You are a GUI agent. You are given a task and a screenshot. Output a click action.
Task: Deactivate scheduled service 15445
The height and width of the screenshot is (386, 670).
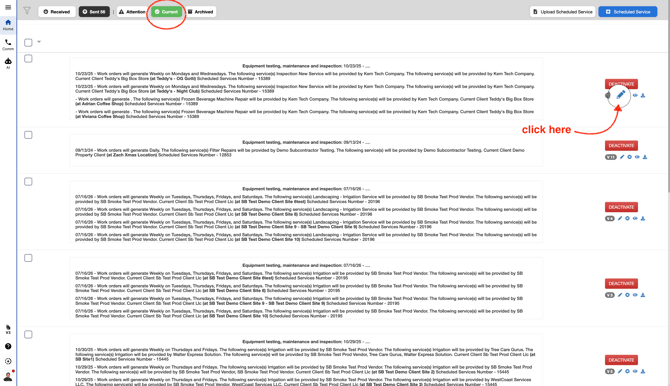[621, 360]
